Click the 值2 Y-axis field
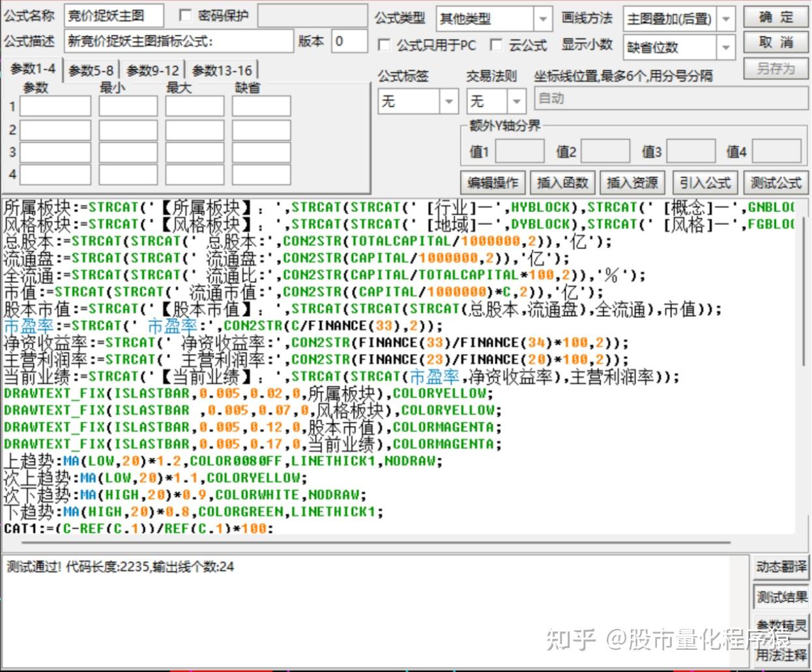 [605, 151]
